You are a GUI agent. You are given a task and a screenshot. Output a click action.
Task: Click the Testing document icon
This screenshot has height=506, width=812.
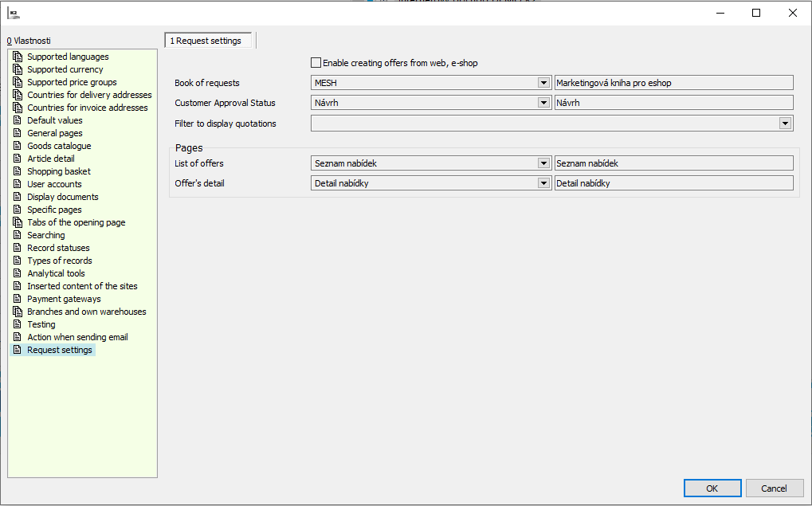coord(18,324)
